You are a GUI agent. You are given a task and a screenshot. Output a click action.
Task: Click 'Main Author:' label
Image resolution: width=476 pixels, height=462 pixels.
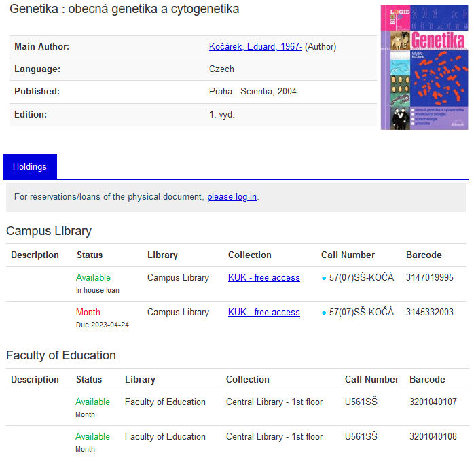coord(42,46)
